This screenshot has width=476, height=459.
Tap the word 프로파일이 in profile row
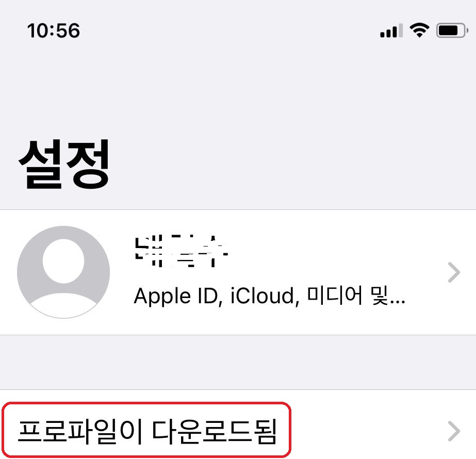tap(80, 431)
